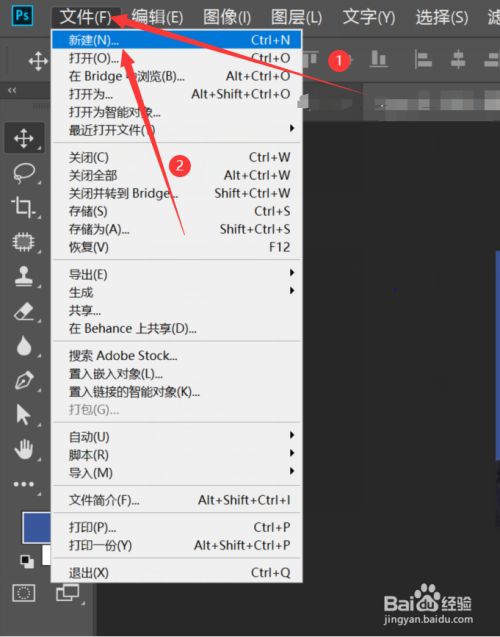Select the Move tool in left toolbar
This screenshot has width=500, height=637.
24,138
